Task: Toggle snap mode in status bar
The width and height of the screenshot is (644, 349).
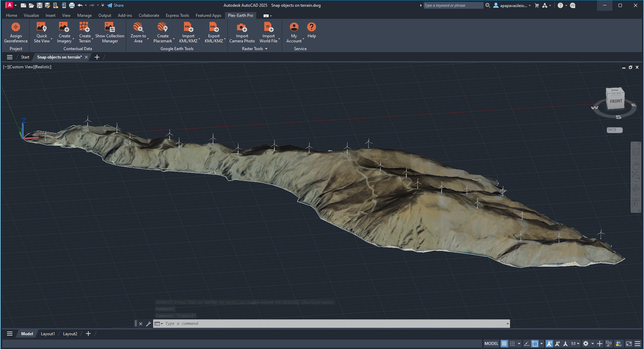Action: (x=512, y=344)
